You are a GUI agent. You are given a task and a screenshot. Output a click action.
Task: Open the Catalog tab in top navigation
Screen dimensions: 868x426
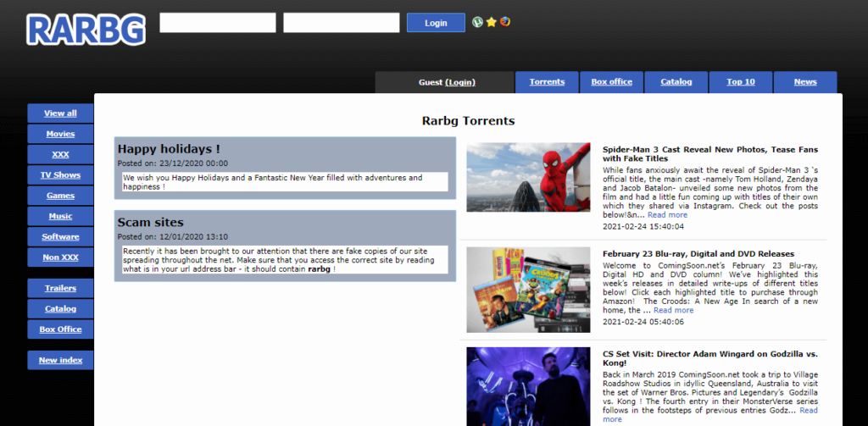[676, 82]
